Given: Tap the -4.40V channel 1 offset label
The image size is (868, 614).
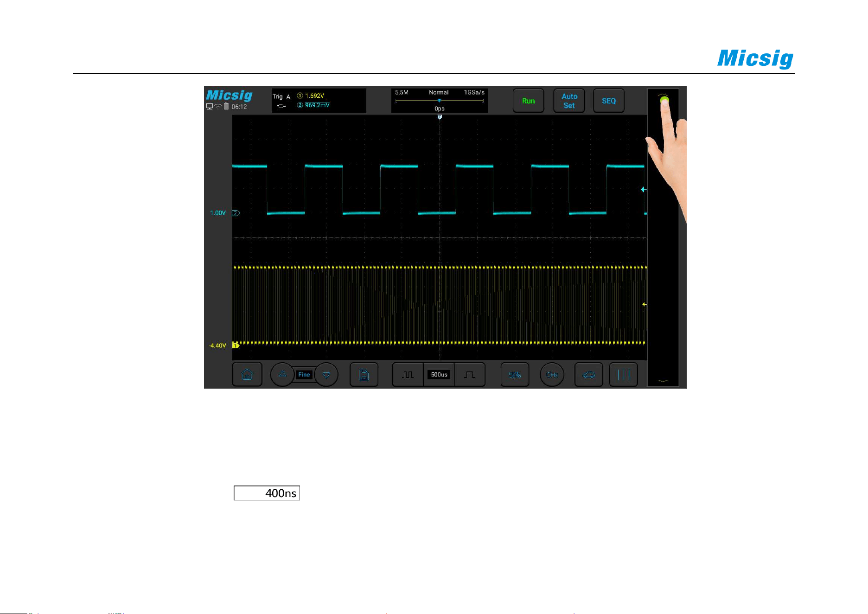Looking at the screenshot, I should pos(217,345).
